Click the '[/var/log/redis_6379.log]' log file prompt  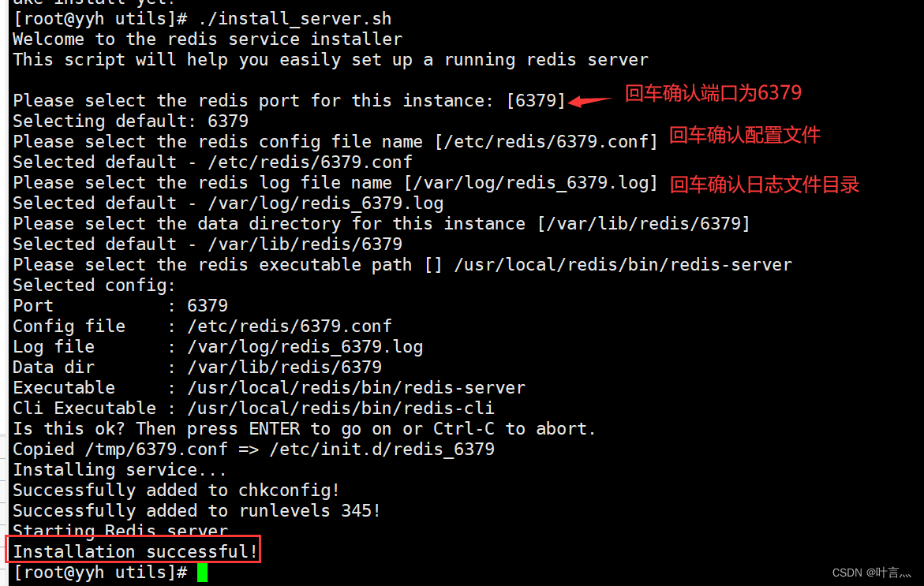(530, 182)
